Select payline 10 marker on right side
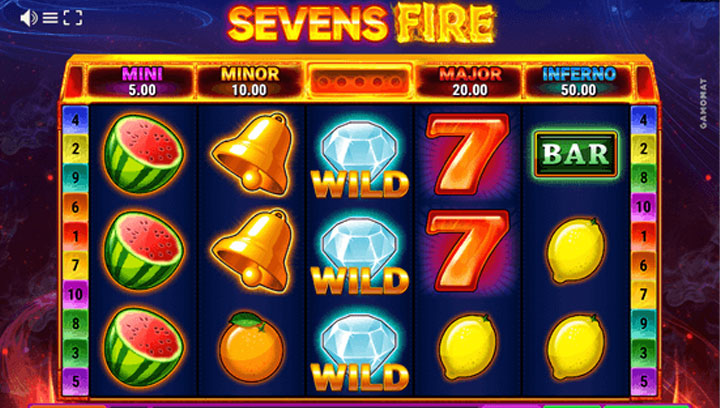The height and width of the screenshot is (408, 720). tap(643, 207)
